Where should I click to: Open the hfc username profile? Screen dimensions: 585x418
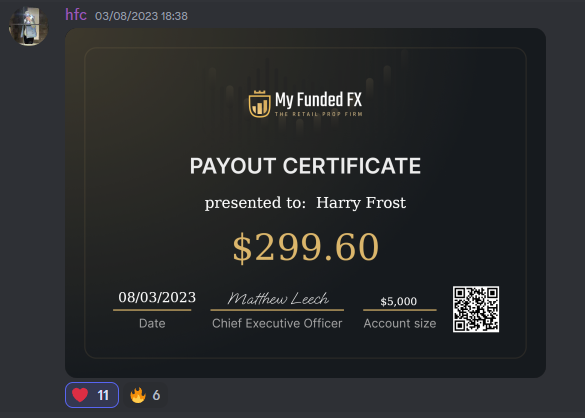tap(76, 15)
